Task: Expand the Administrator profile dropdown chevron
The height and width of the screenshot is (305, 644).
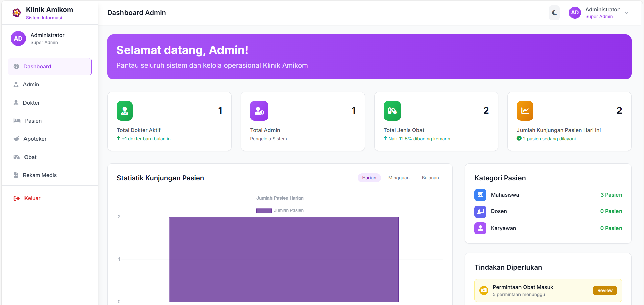Action: click(626, 13)
